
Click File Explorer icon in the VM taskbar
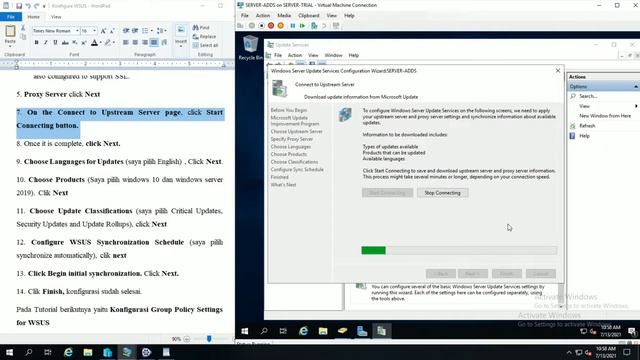point(323,331)
